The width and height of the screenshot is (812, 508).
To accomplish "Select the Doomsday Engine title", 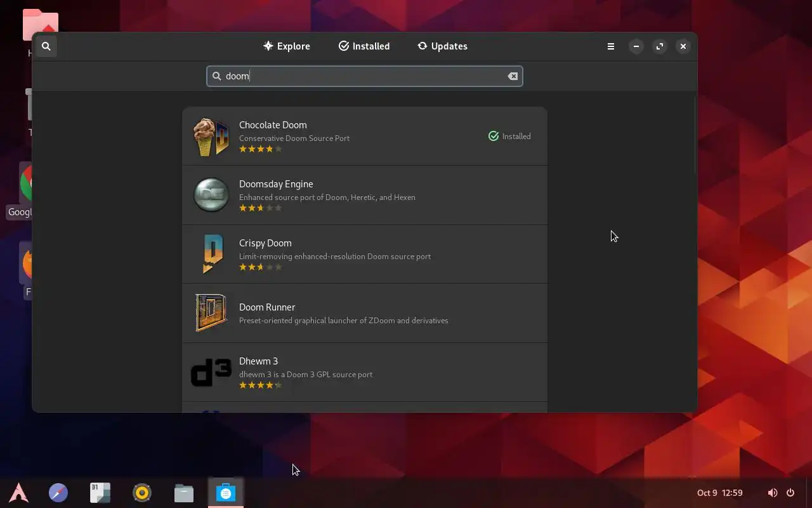I will pos(276,184).
